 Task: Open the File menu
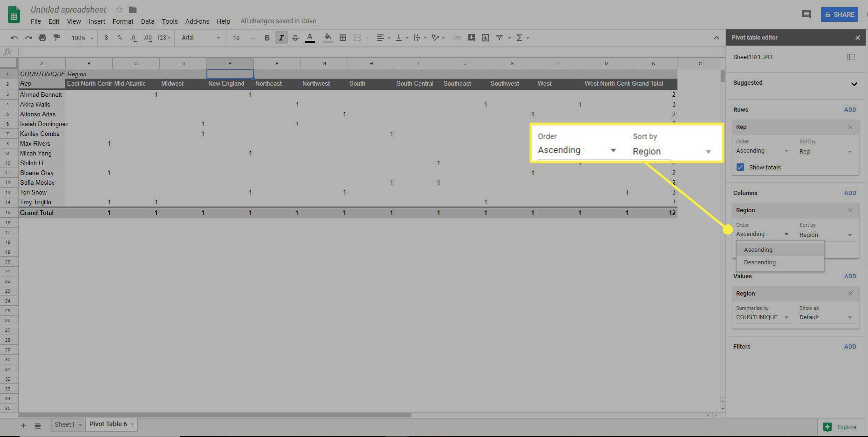pyautogui.click(x=36, y=21)
